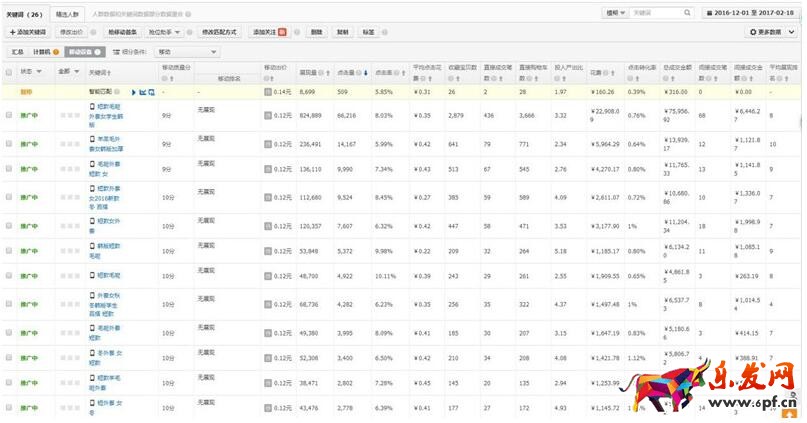Toggle the select-all checkbox in table header
The width and height of the screenshot is (807, 423).
(x=9, y=73)
